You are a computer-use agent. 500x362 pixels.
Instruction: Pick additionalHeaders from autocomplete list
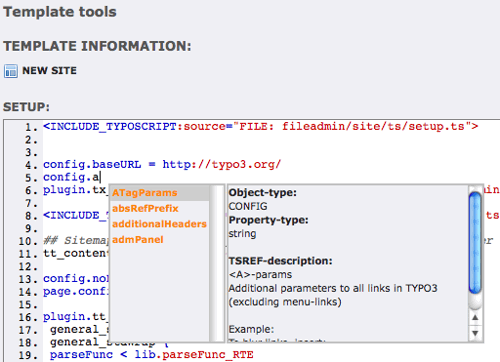pos(159,224)
